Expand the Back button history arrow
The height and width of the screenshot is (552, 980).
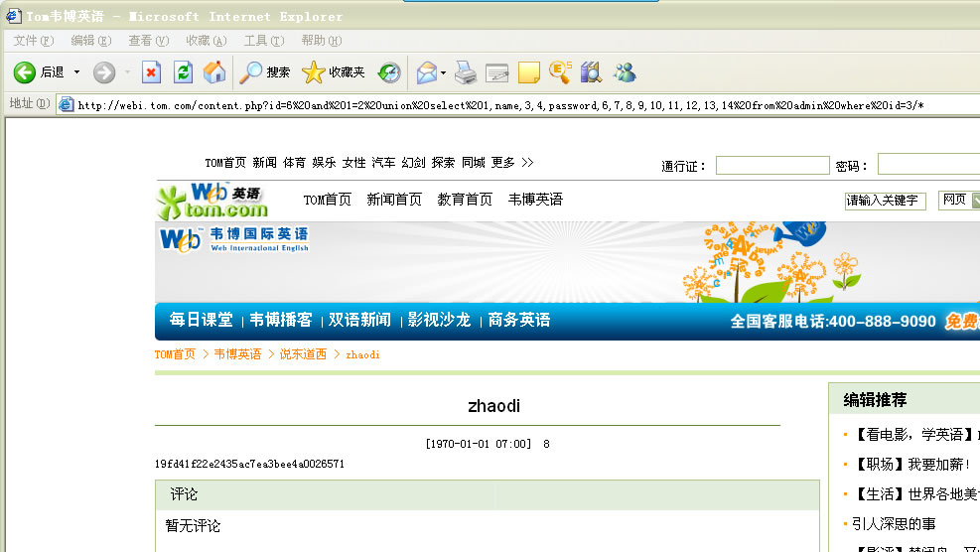[76, 72]
